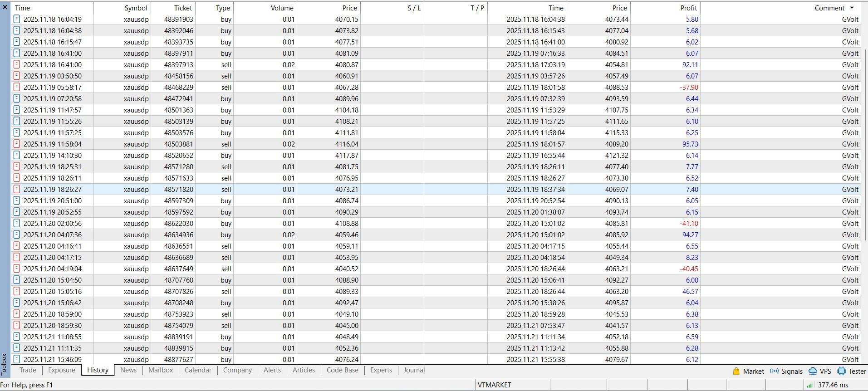868x391 pixels.
Task: Click open time 2025.11.20 15:06:42
Action: tap(53, 303)
